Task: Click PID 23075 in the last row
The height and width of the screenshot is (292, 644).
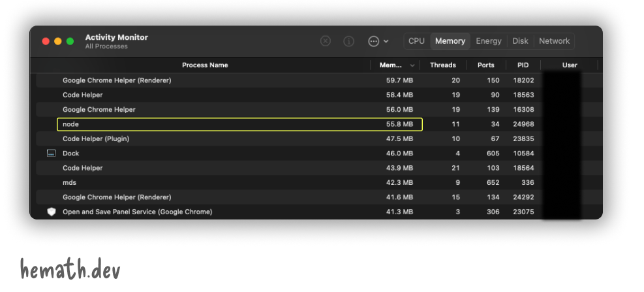Action: (x=523, y=212)
